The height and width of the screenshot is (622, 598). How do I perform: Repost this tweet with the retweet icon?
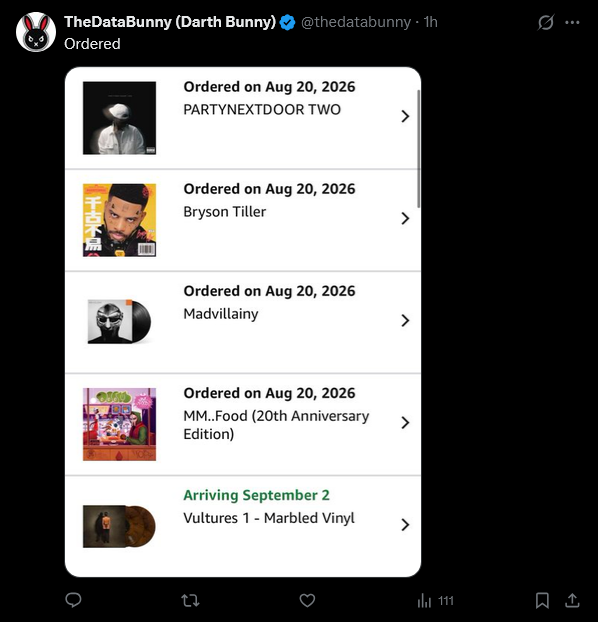click(x=190, y=600)
